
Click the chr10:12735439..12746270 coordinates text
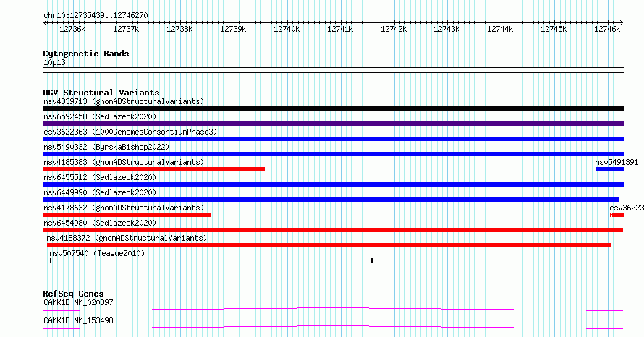click(96, 16)
